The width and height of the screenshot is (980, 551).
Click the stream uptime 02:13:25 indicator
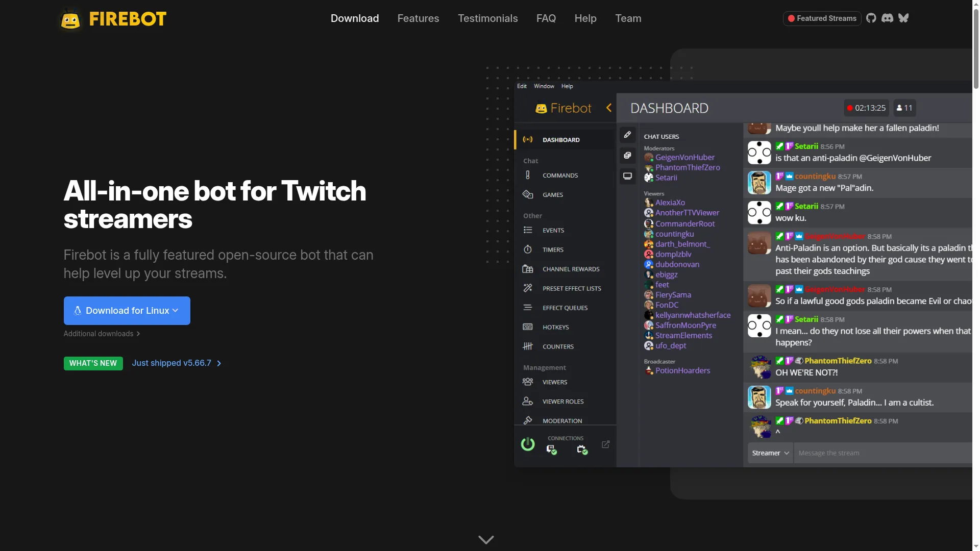tap(866, 108)
